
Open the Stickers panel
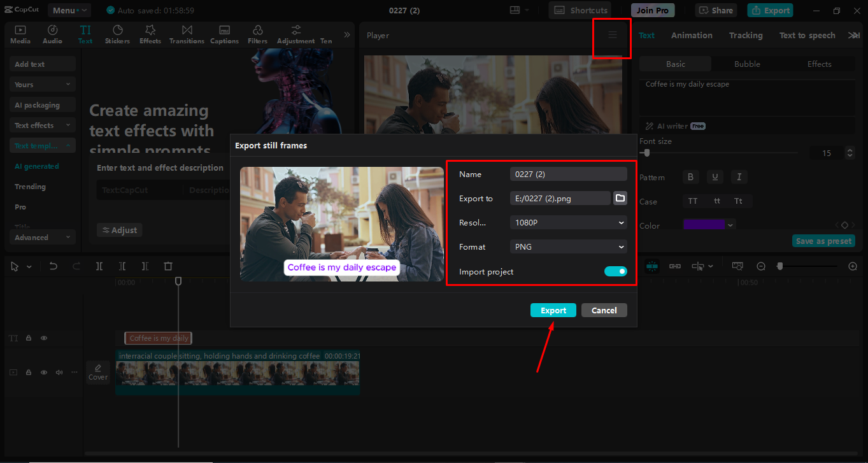(117, 34)
